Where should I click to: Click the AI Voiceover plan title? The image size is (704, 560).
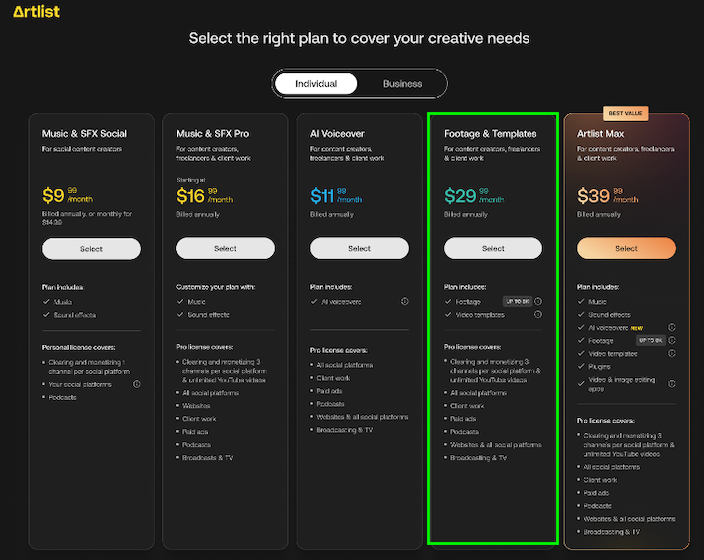(x=337, y=134)
